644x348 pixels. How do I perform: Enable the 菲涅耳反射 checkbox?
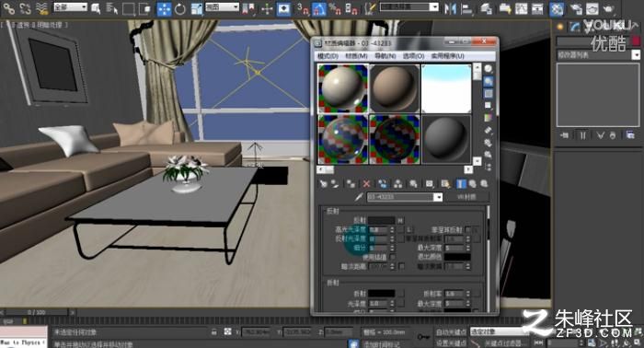[x=467, y=229]
